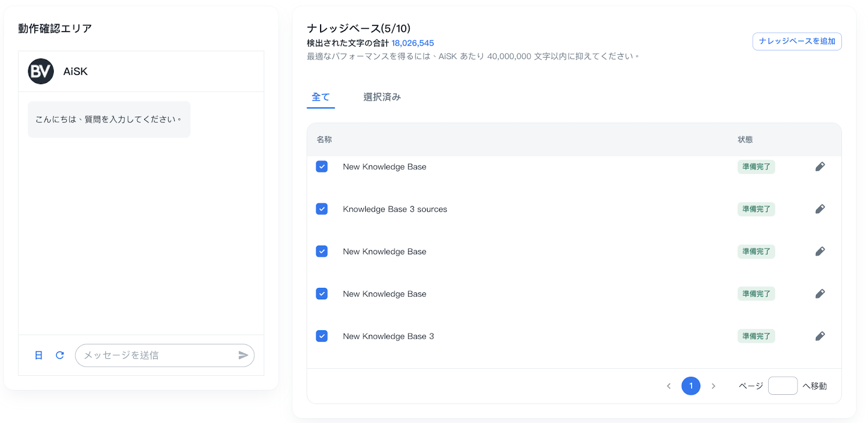Click the ナレッジベースを追加 button
The width and height of the screenshot is (868, 423).
click(796, 41)
